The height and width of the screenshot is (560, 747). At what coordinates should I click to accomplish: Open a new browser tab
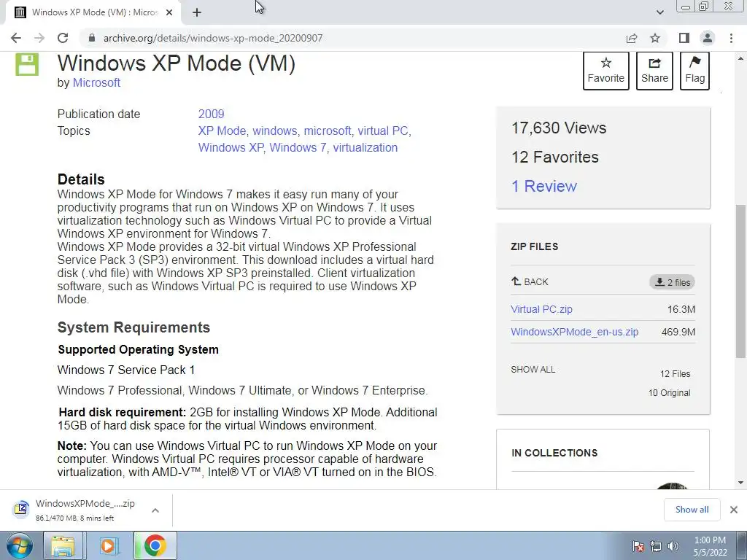(197, 13)
